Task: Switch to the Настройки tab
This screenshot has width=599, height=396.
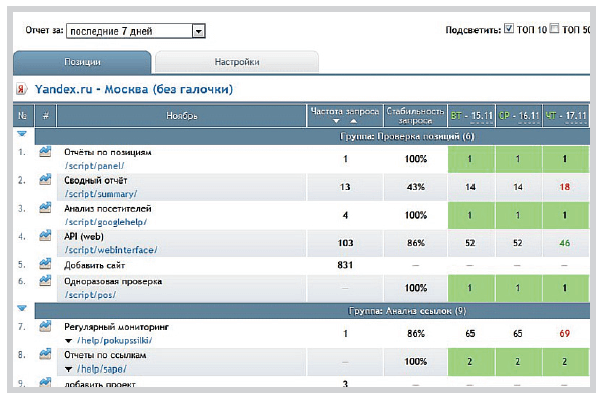Action: [x=237, y=62]
